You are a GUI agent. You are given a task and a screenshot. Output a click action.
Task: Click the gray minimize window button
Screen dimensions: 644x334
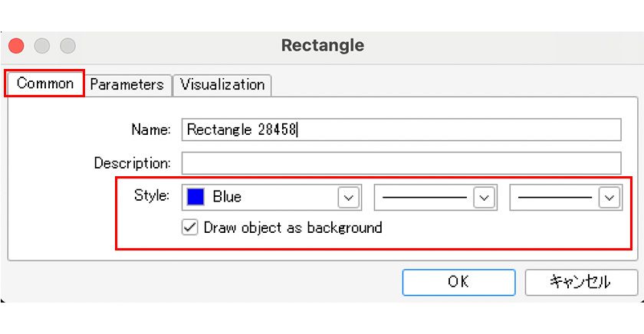point(42,46)
